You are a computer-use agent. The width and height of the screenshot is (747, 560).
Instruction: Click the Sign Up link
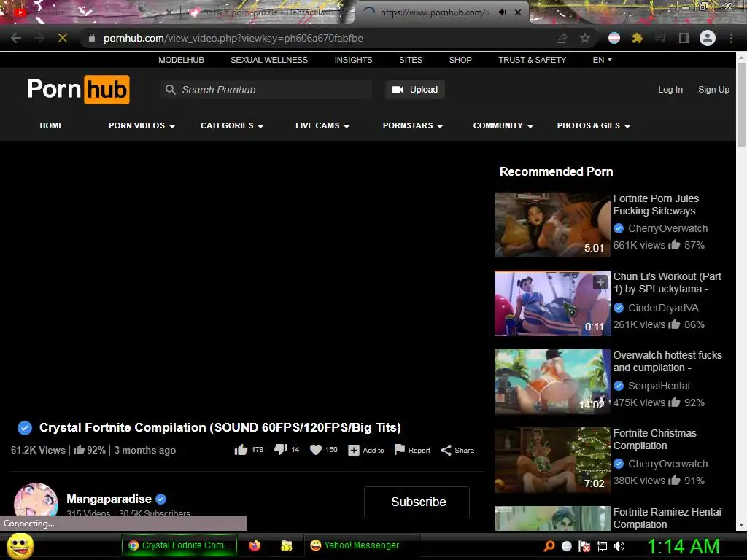(713, 90)
